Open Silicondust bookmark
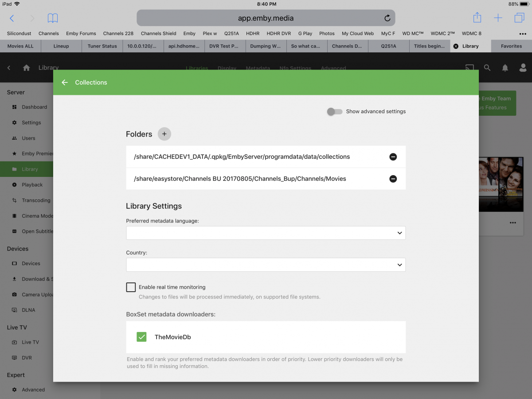532x399 pixels. pos(19,34)
